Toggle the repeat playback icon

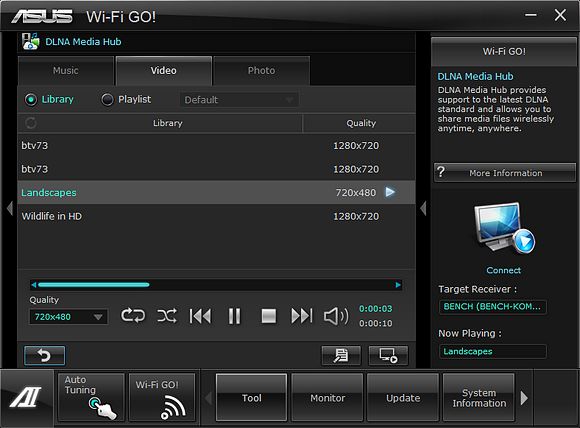[x=133, y=316]
